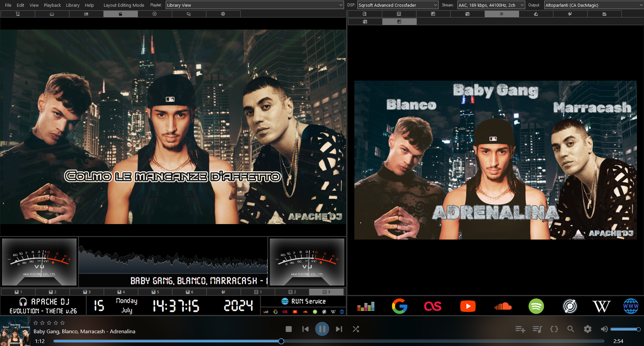Click the scrolling BABY GANG, BLANCO, MARRACASH text

(x=199, y=281)
